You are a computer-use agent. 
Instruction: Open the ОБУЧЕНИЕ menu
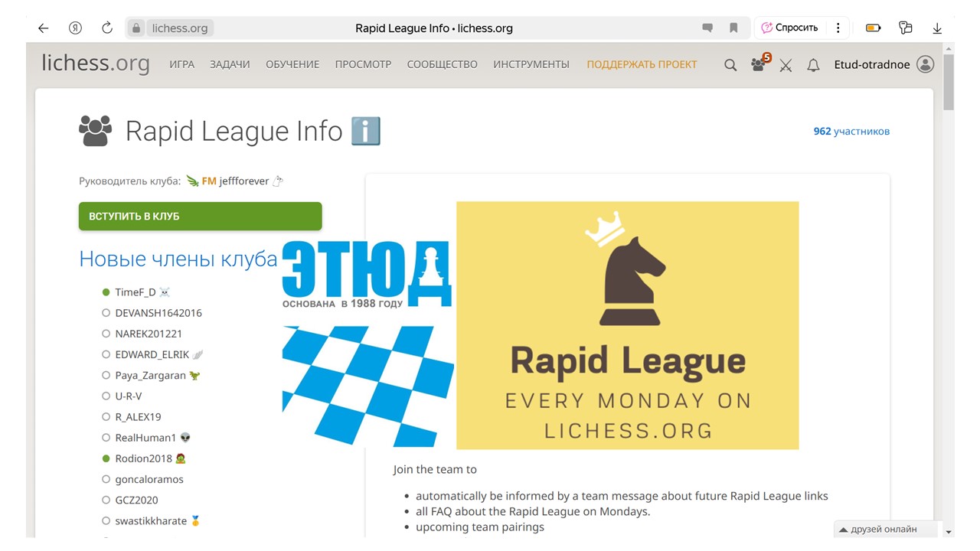click(292, 64)
